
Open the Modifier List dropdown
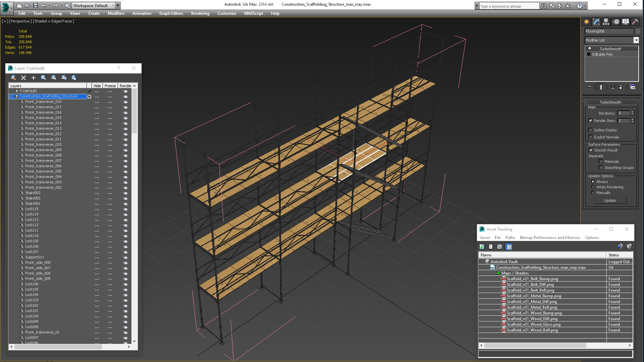pos(636,40)
